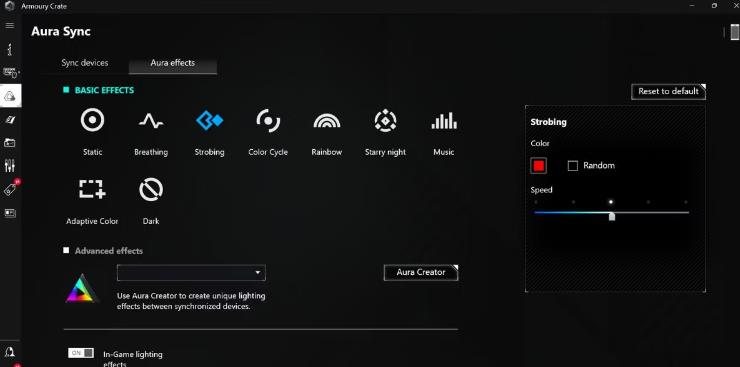740x367 pixels.
Task: Pick the Adaptive Color effect icon
Action: pos(92,189)
